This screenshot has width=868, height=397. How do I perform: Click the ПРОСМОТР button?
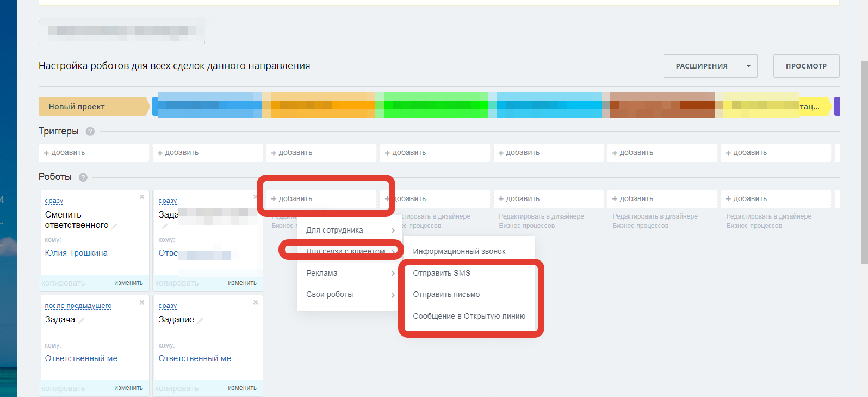click(x=806, y=66)
